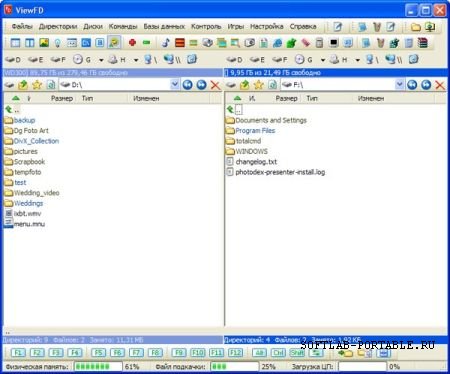The image size is (450, 374).
Task: Sort left panel by Размер column
Action: (62, 98)
